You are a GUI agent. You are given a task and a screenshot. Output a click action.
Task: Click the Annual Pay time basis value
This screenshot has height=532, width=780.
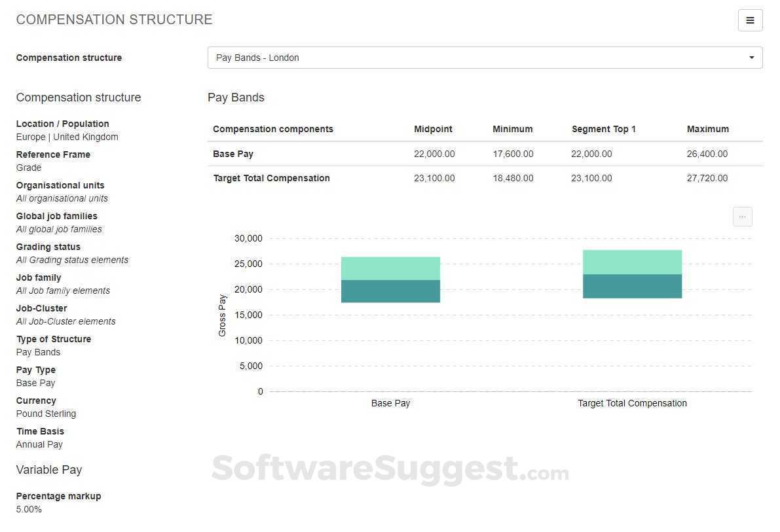click(x=39, y=444)
